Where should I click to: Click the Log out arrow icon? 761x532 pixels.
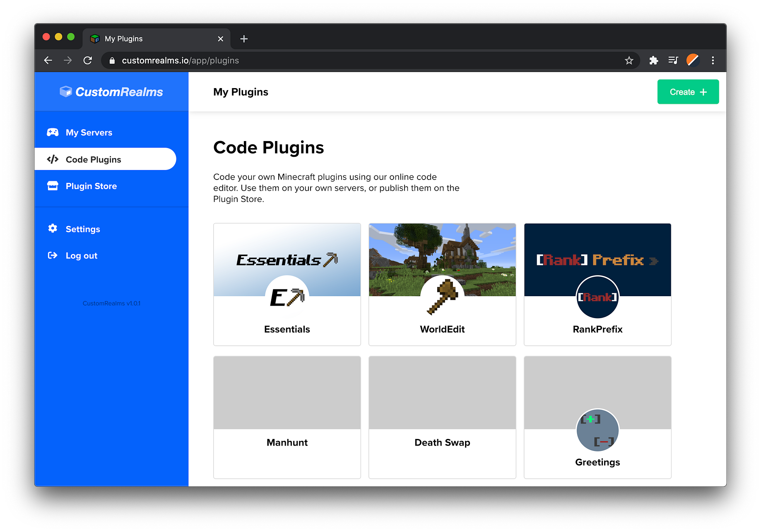pyautogui.click(x=53, y=255)
